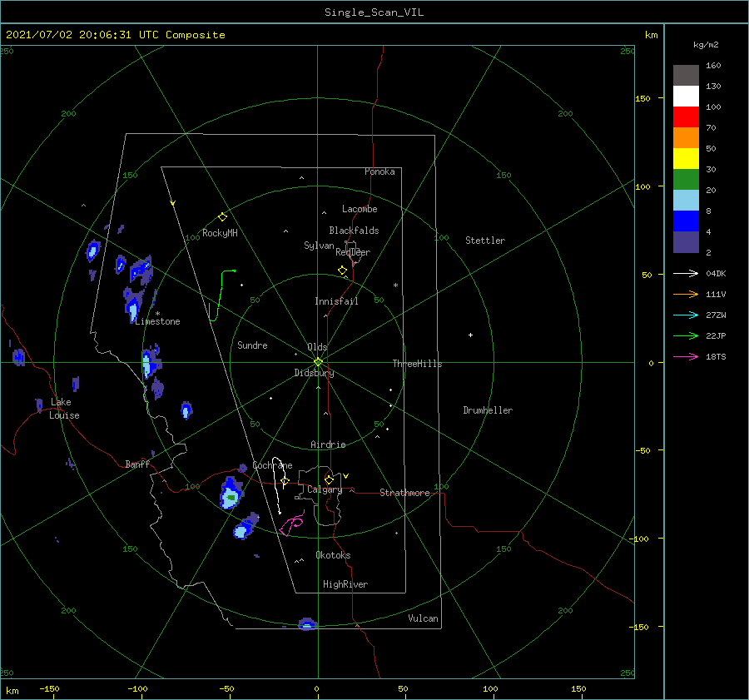Click the Lake Louise label
This screenshot has width=749, height=700.
pyautogui.click(x=64, y=409)
